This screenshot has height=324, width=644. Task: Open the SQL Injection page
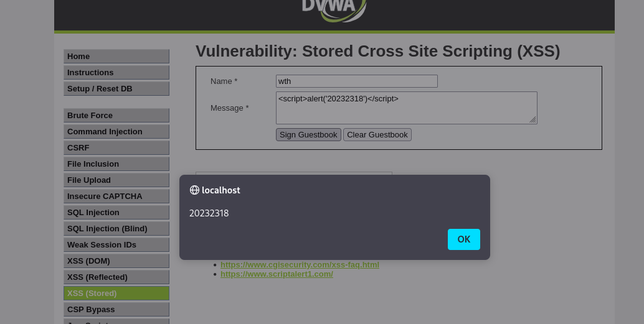tap(116, 213)
